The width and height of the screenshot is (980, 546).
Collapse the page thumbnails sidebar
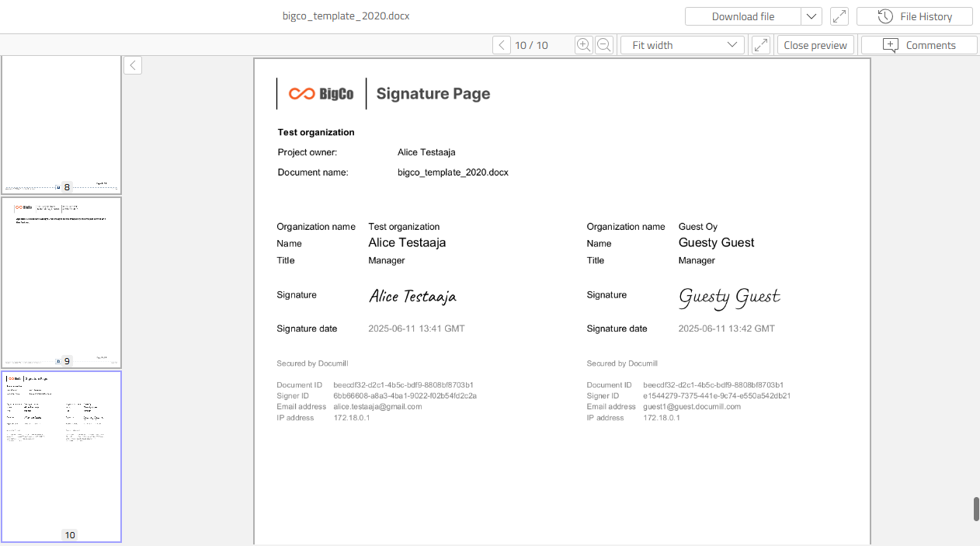pyautogui.click(x=133, y=65)
